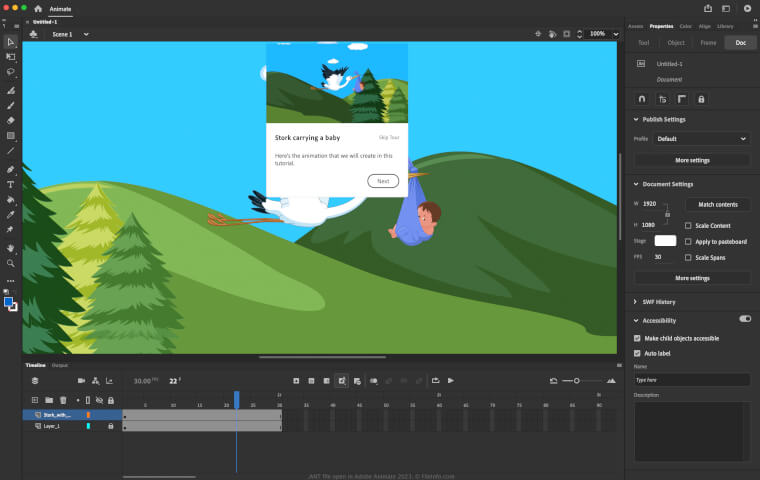
Task: Choose the Zoom magnifier tool
Action: coord(11,263)
